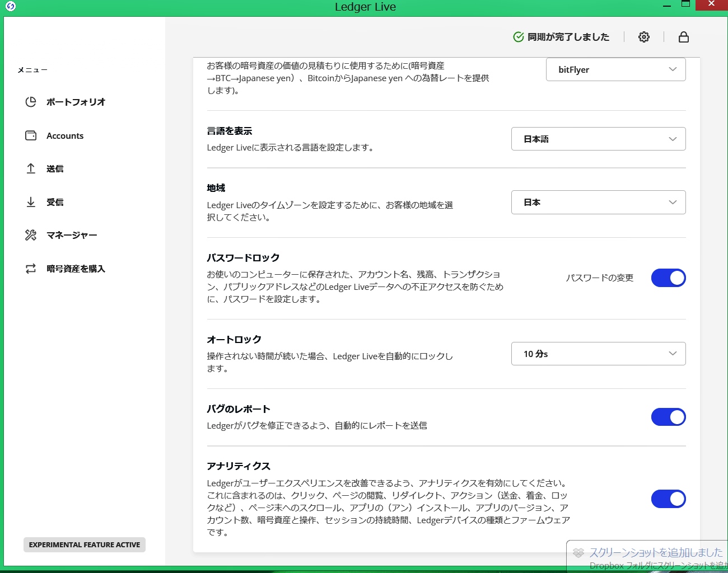Click the パスワードロック heading
This screenshot has width=728, height=573.
click(243, 258)
